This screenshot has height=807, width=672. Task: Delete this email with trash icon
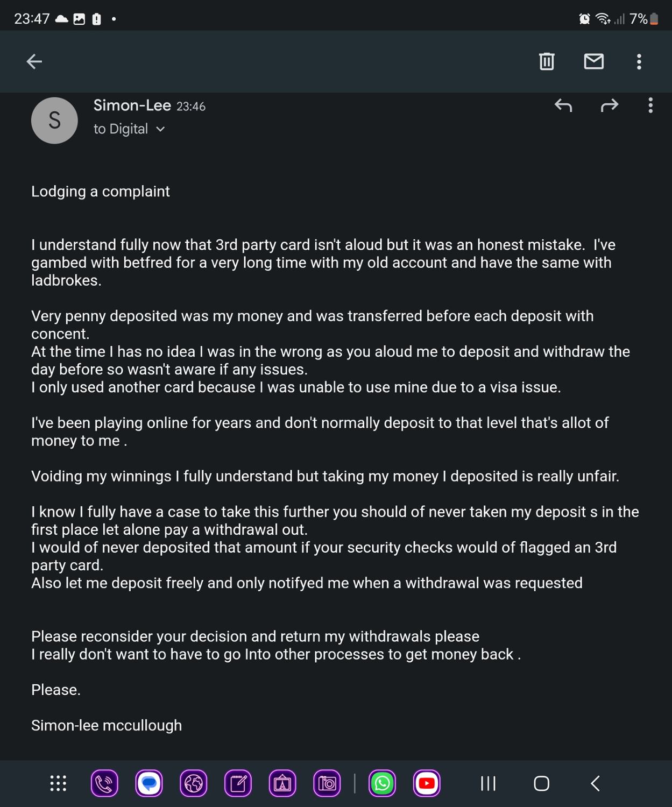pos(547,61)
